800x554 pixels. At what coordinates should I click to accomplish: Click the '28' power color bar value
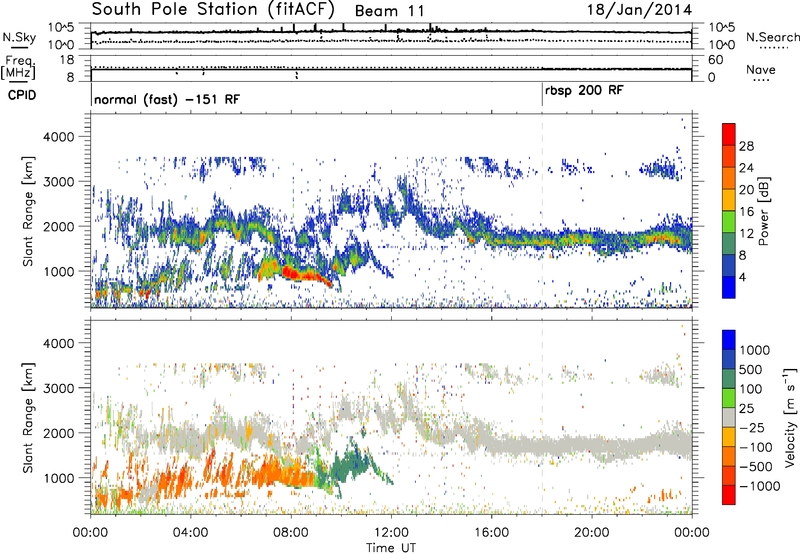[746, 146]
